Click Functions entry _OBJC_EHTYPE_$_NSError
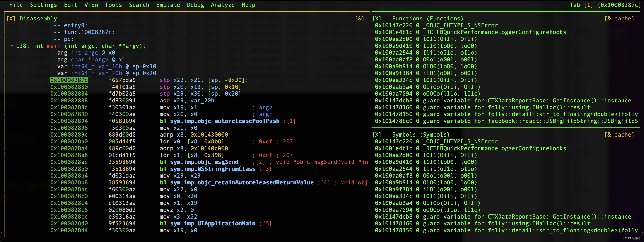The width and height of the screenshot is (644, 242). tap(436, 25)
